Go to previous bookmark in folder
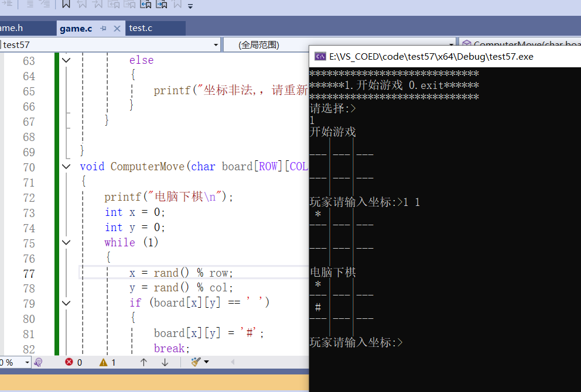Viewport: 581px width, 392px height. click(x=146, y=5)
